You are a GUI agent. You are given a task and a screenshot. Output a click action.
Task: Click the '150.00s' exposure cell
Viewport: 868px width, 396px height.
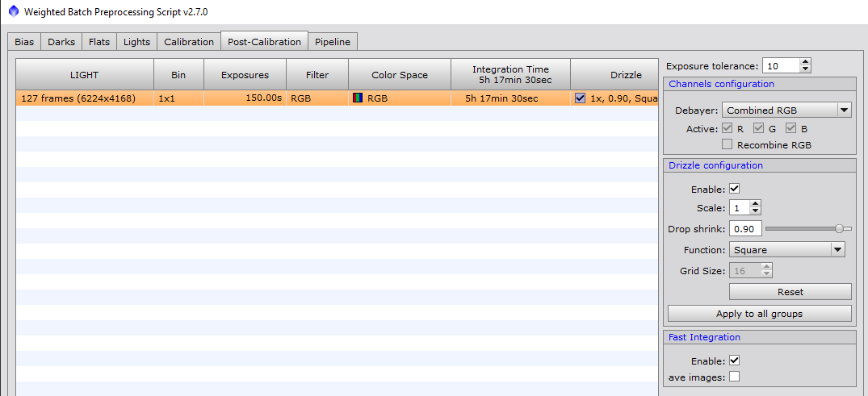pyautogui.click(x=245, y=98)
